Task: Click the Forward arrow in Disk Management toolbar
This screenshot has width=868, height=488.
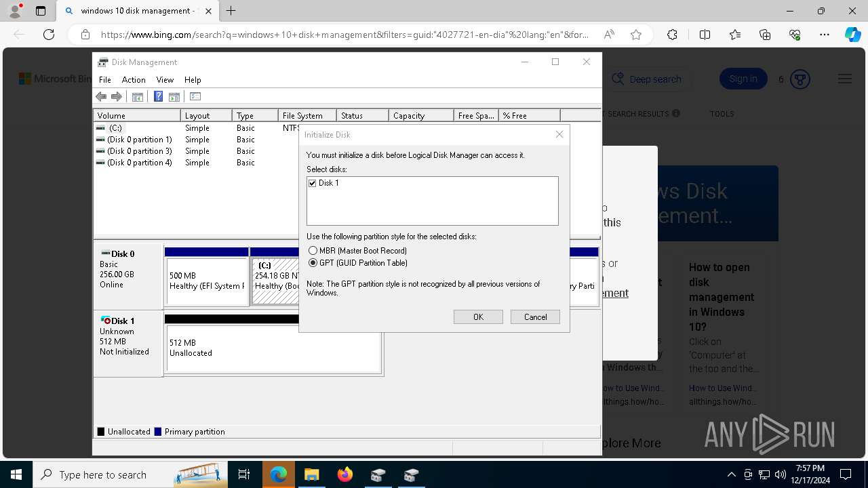Action: point(117,96)
